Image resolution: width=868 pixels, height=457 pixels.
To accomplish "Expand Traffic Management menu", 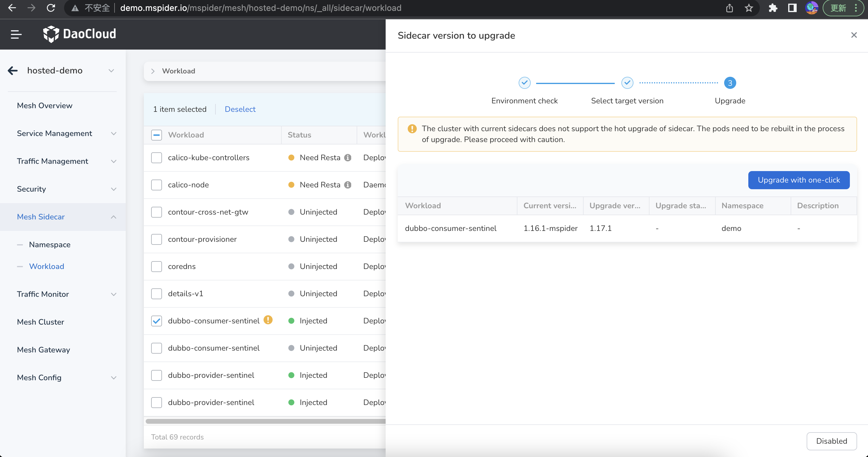I will (63, 161).
